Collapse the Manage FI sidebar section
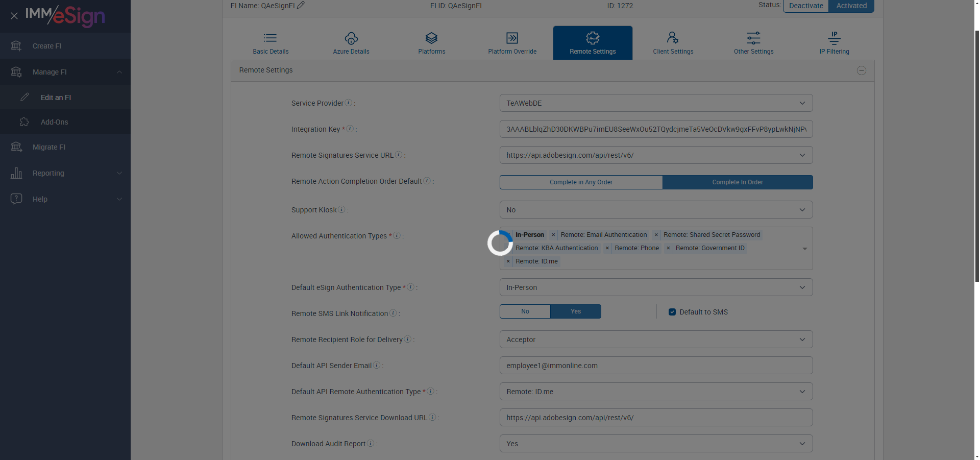The width and height of the screenshot is (980, 460). click(65, 72)
